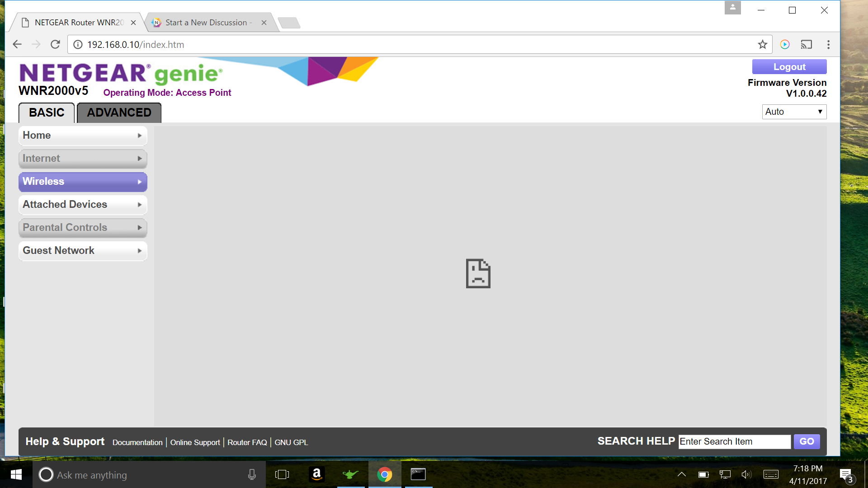
Task: Open the Router FAQ link
Action: 247,442
